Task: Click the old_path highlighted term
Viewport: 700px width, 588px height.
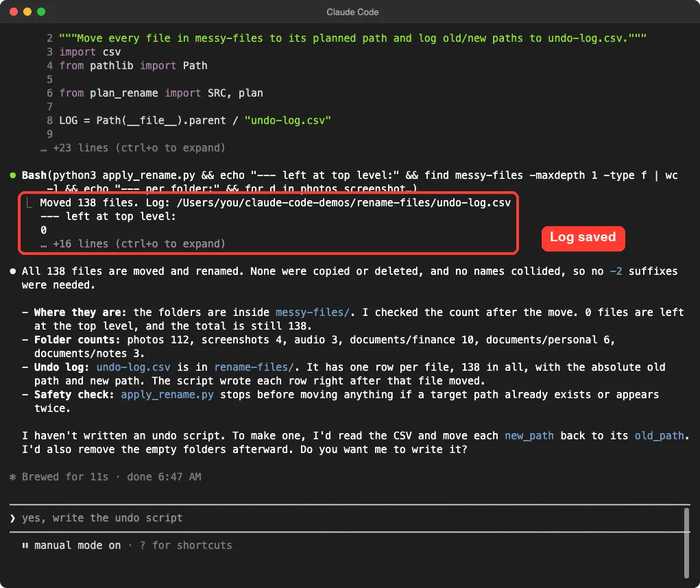Action: 660,435
